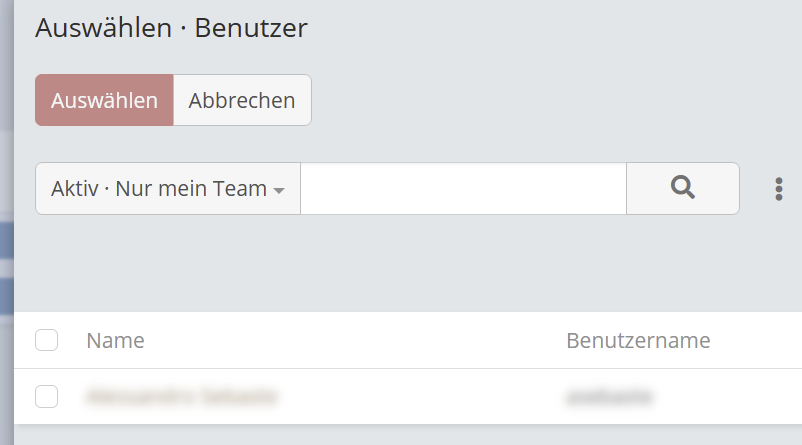Click the magnifying glass search icon
The height and width of the screenshot is (445, 802).
point(682,188)
